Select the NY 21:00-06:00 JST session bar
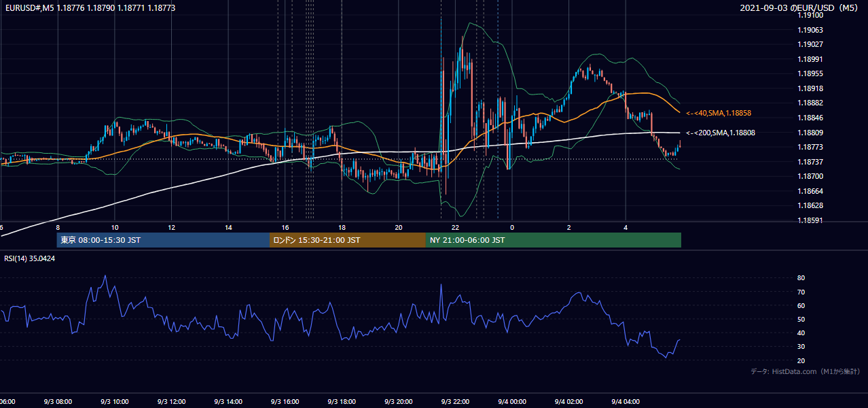Screen dimensions: 868x408 click(554, 240)
